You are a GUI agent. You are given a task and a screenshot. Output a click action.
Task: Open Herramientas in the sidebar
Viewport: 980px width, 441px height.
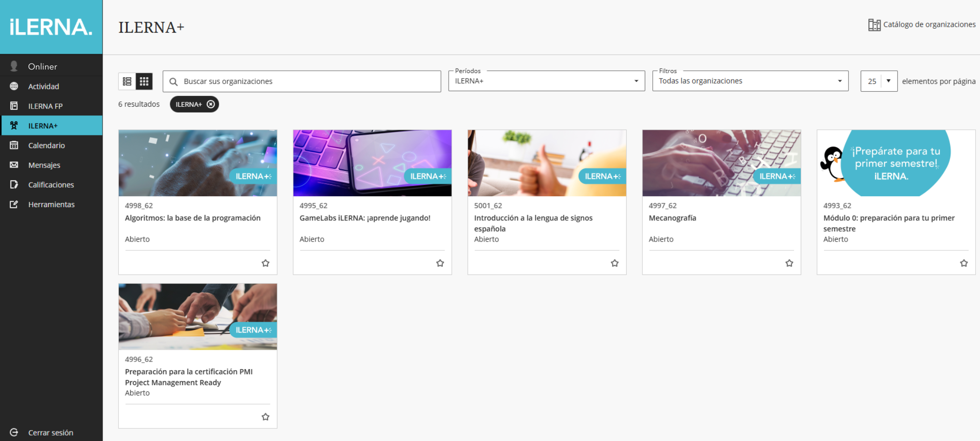click(51, 204)
